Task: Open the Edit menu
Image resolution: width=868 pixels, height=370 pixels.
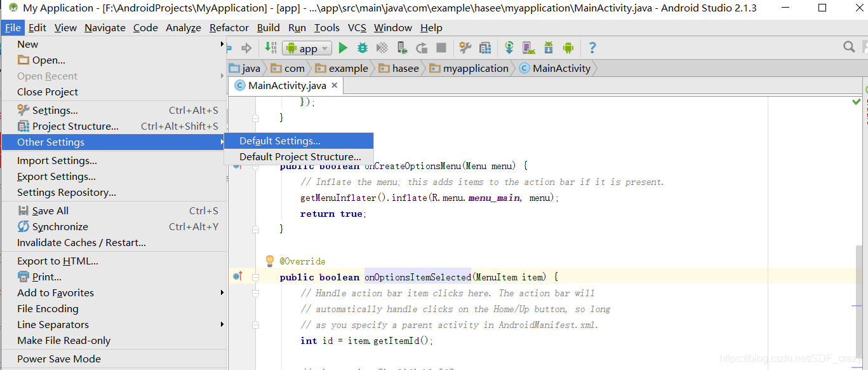Action: 37,28
